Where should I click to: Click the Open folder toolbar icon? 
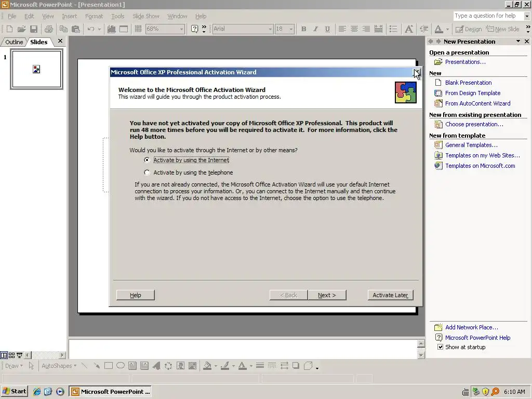click(x=21, y=29)
